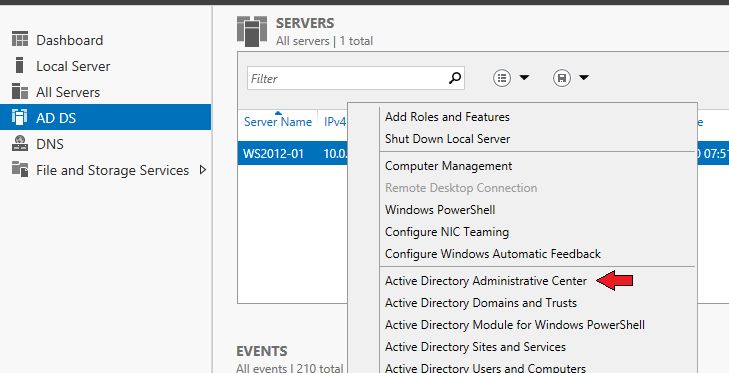Open Computer Management from context menu
The image size is (729, 373).
[448, 166]
